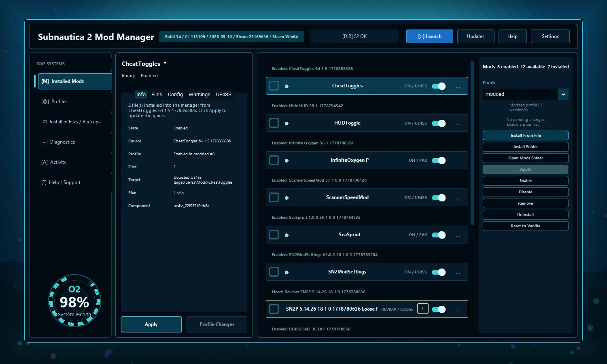The width and height of the screenshot is (607, 364).
Task: Select the UE4SS tab
Action: pos(224,95)
